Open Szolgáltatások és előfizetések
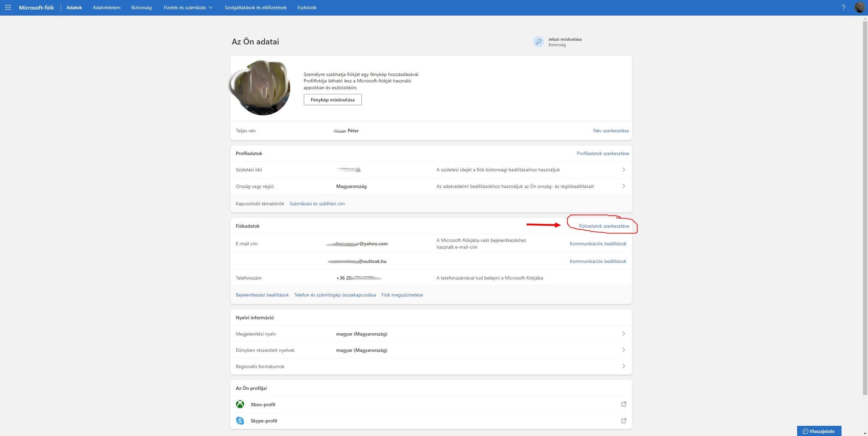The height and width of the screenshot is (436, 868). (256, 8)
